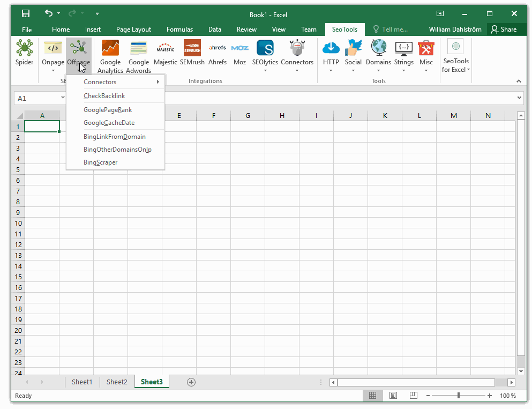
Task: Open the Ahrefs integration
Action: coord(218,48)
